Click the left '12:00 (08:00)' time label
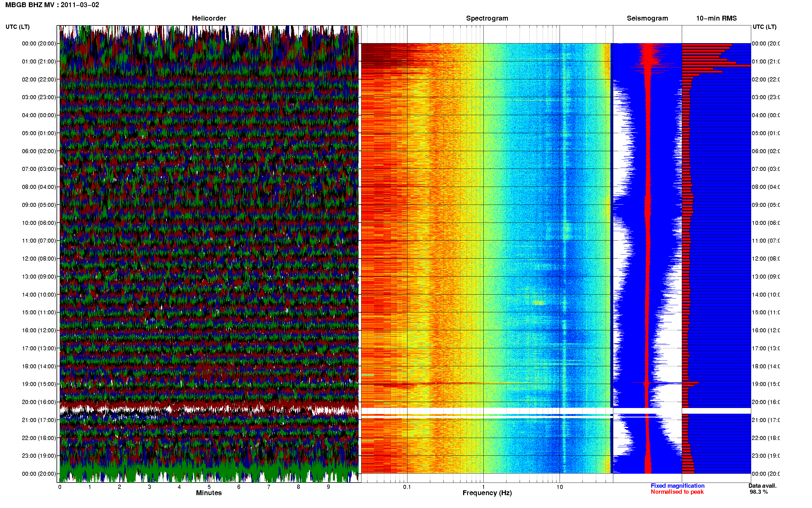Image resolution: width=812 pixels, height=508 pixels. (x=39, y=259)
